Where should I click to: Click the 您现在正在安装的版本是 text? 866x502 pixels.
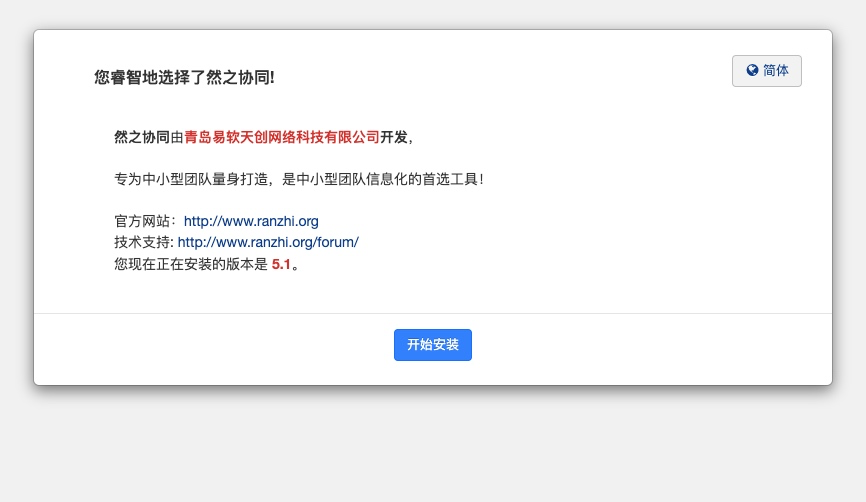click(191, 264)
